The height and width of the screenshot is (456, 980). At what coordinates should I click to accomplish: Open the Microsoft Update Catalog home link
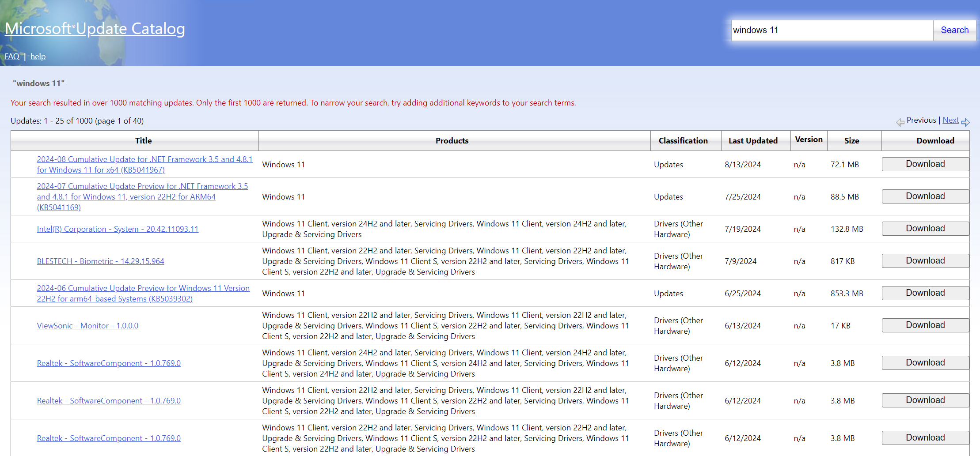pyautogui.click(x=95, y=29)
